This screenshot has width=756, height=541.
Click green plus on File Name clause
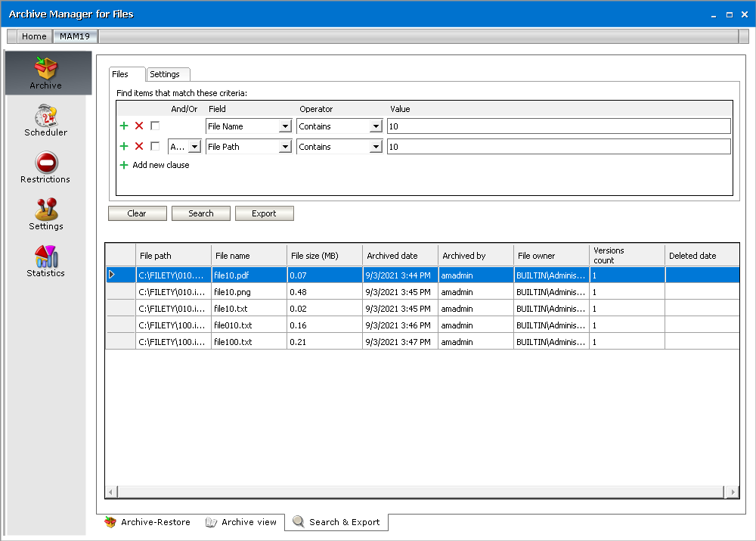point(124,126)
